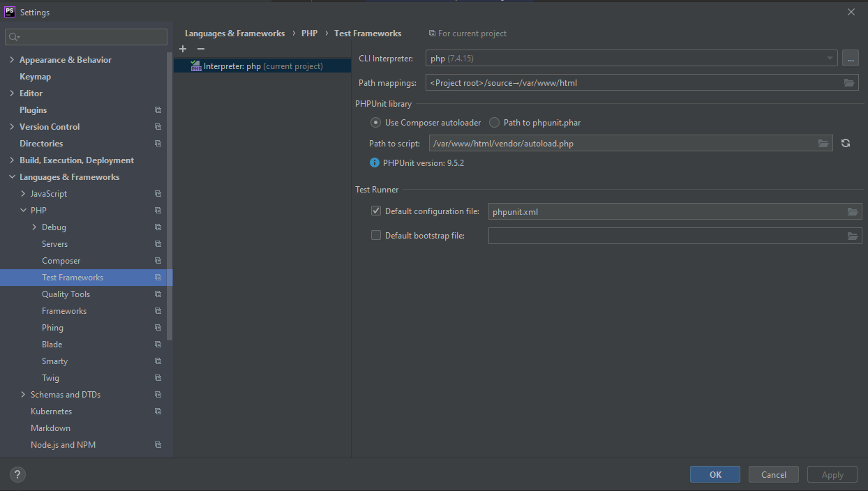
Task: Select Phing settings item
Action: [52, 328]
